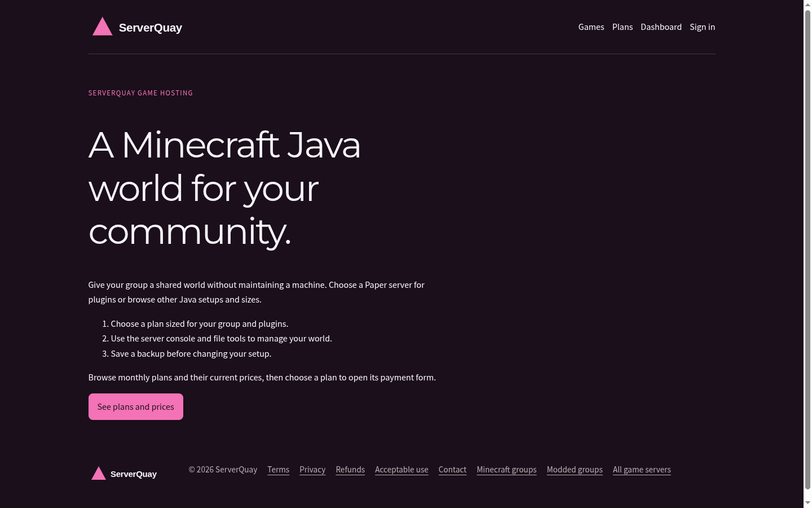
Task: Click the vertical scrollbar thumb
Action: [x=807, y=250]
